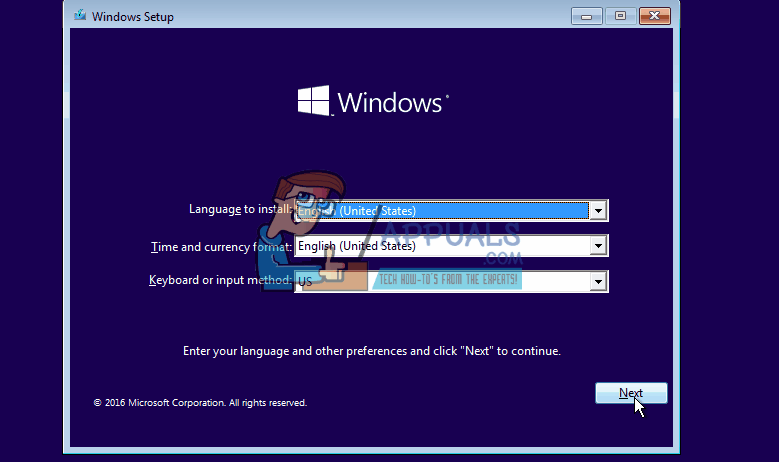This screenshot has height=462, width=779.
Task: Open the Language to install dropdown arrow
Action: point(598,211)
